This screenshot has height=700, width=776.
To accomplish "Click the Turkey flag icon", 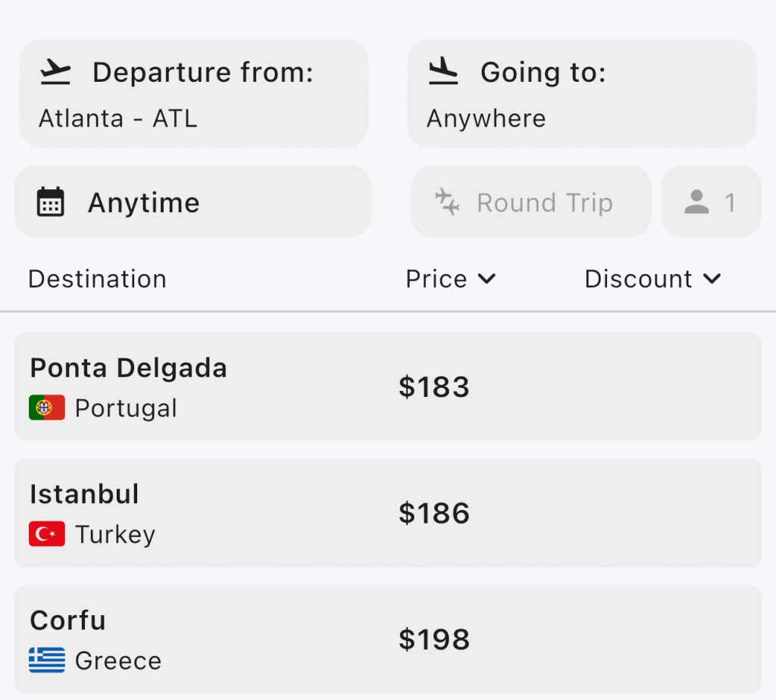I will [47, 534].
